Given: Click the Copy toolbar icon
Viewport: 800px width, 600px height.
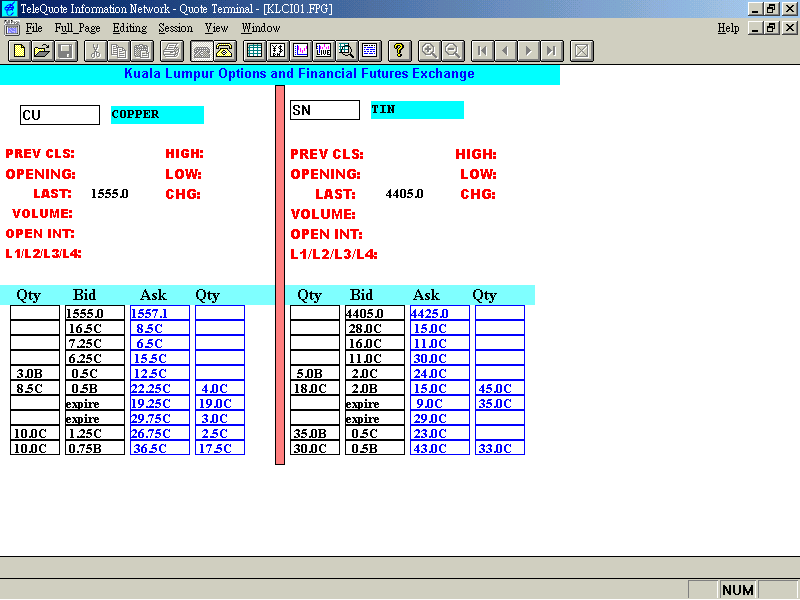Looking at the screenshot, I should (x=118, y=51).
